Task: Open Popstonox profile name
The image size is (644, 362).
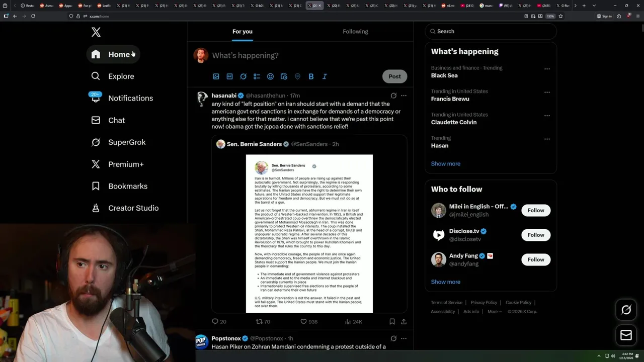Action: click(x=226, y=338)
